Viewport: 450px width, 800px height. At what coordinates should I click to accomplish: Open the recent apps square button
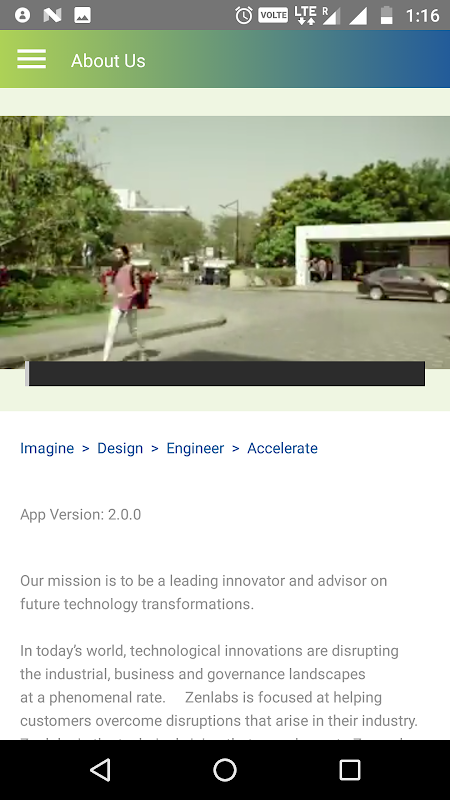[x=350, y=769]
